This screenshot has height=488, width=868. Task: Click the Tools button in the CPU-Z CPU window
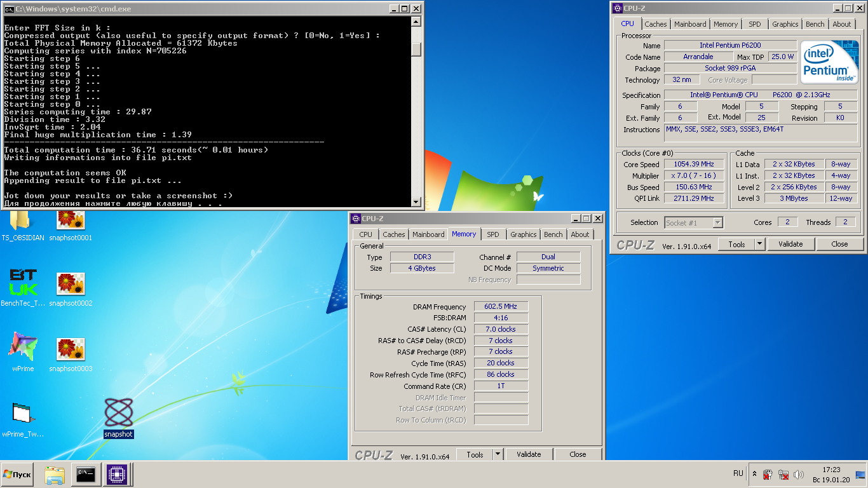736,244
